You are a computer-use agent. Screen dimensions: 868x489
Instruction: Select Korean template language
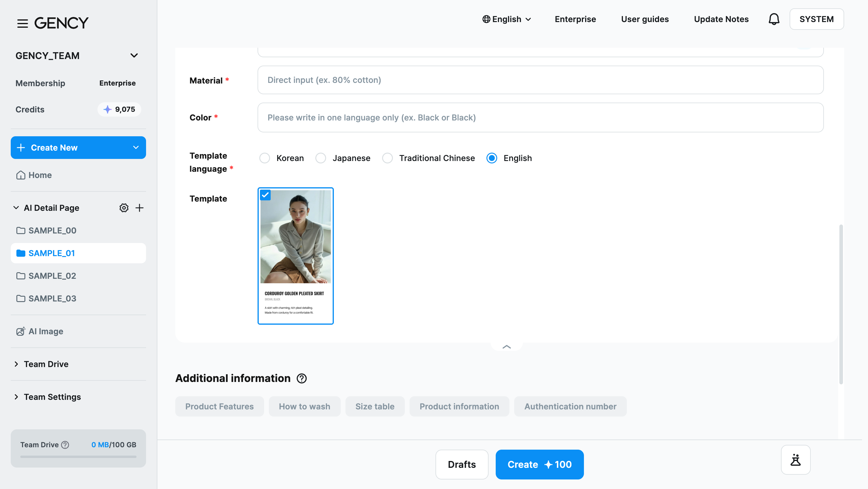264,158
